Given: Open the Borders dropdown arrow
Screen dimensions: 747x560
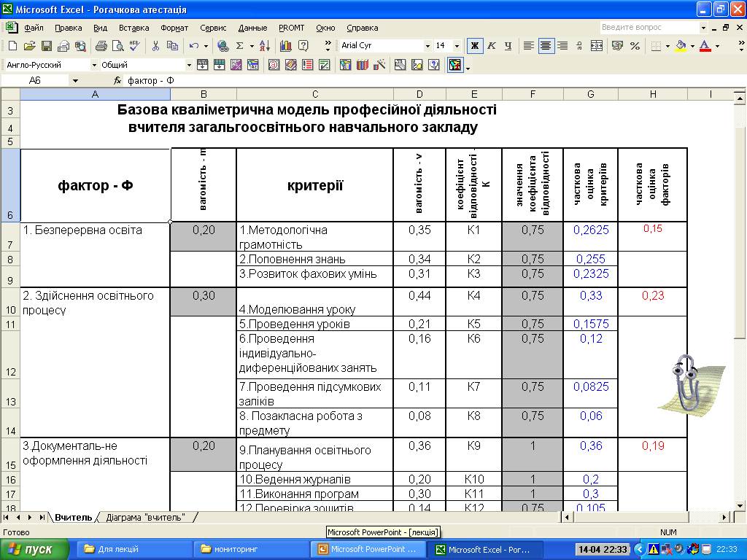Looking at the screenshot, I should coord(668,46).
